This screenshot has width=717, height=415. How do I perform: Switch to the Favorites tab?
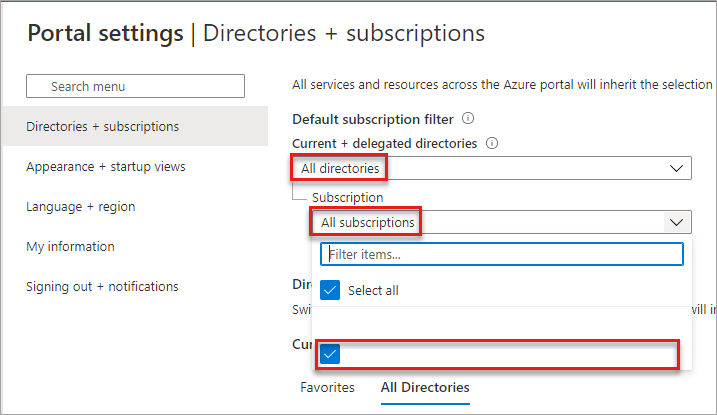(x=327, y=387)
